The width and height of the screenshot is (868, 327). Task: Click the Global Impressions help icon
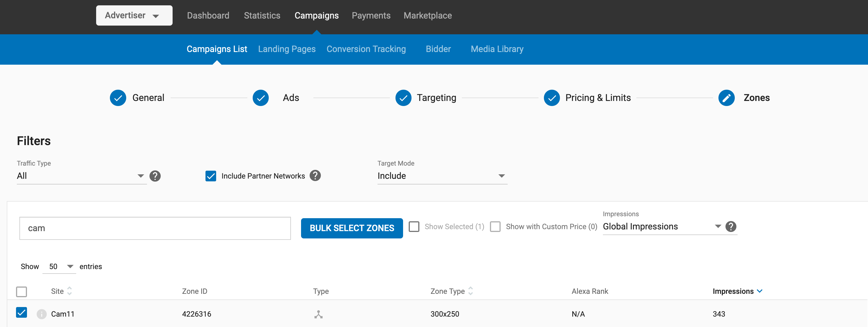point(731,227)
